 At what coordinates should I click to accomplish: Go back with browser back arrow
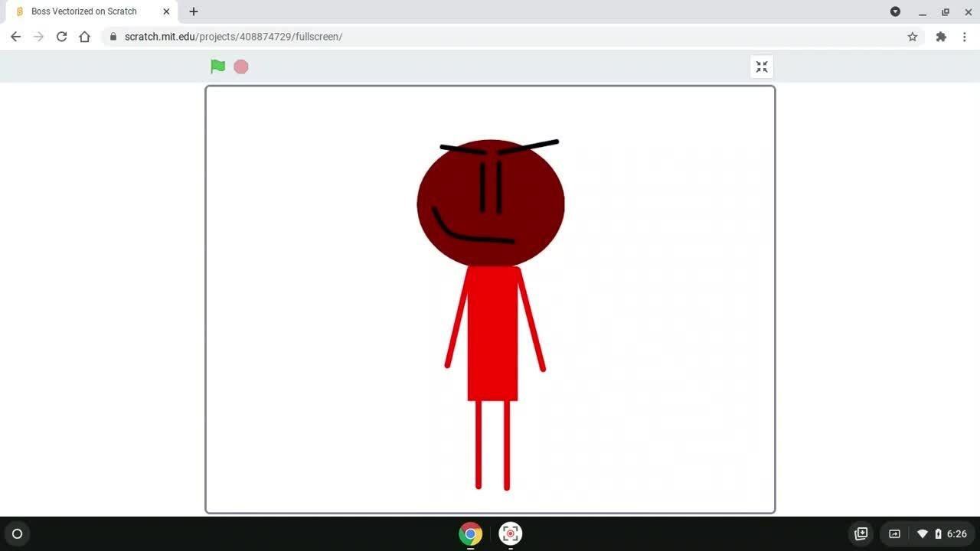point(15,37)
